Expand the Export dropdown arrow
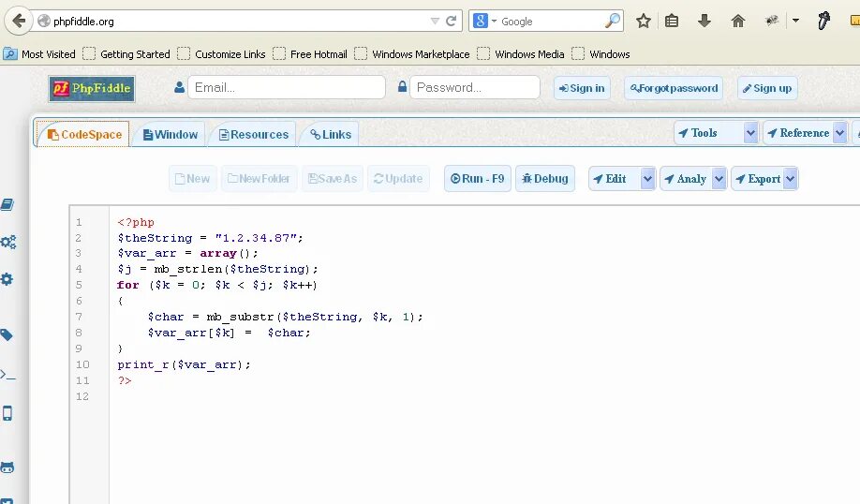Screen dimensions: 860x504 pos(791,179)
